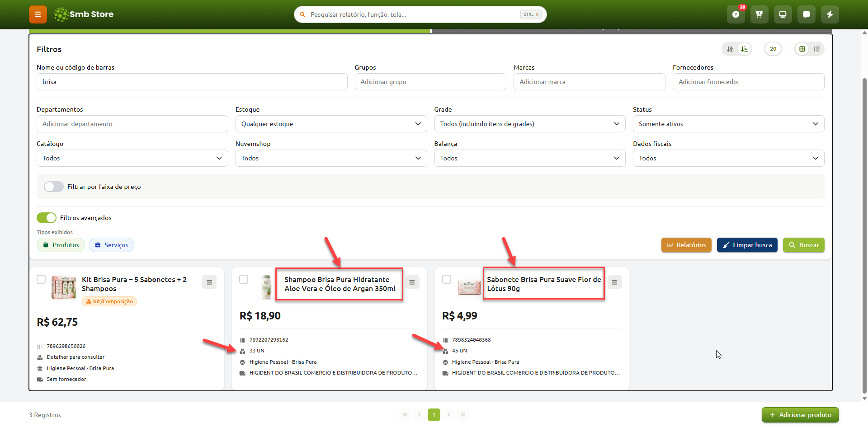The width and height of the screenshot is (868, 427).
Task: Click the Adicionar grupo field
Action: 430,82
